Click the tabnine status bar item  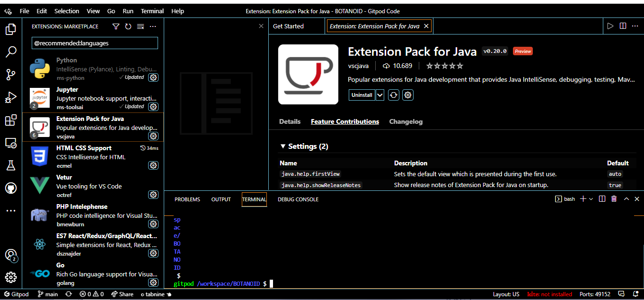[x=156, y=294]
